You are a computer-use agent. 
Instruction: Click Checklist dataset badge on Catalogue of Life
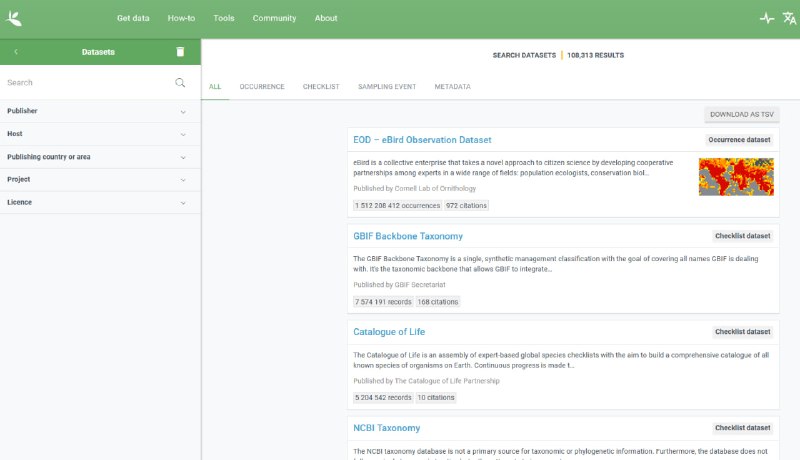742,332
